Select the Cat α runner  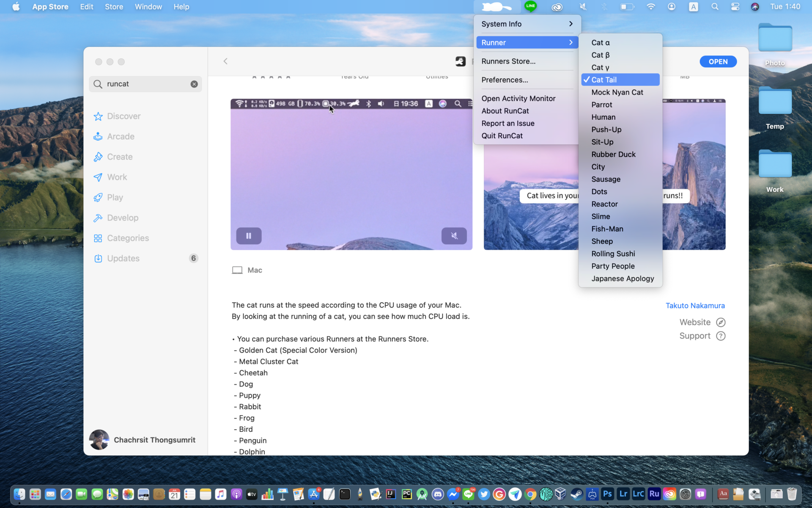pyautogui.click(x=620, y=42)
